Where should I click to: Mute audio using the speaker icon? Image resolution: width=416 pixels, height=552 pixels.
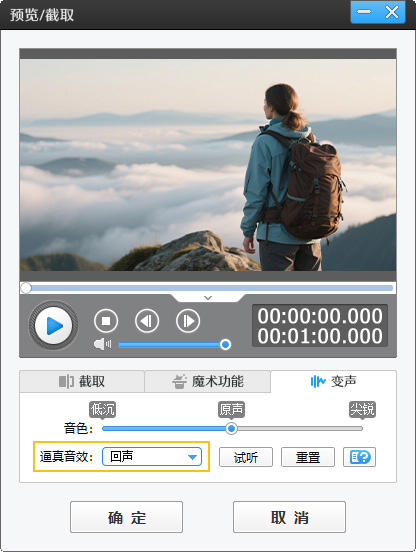tap(102, 344)
